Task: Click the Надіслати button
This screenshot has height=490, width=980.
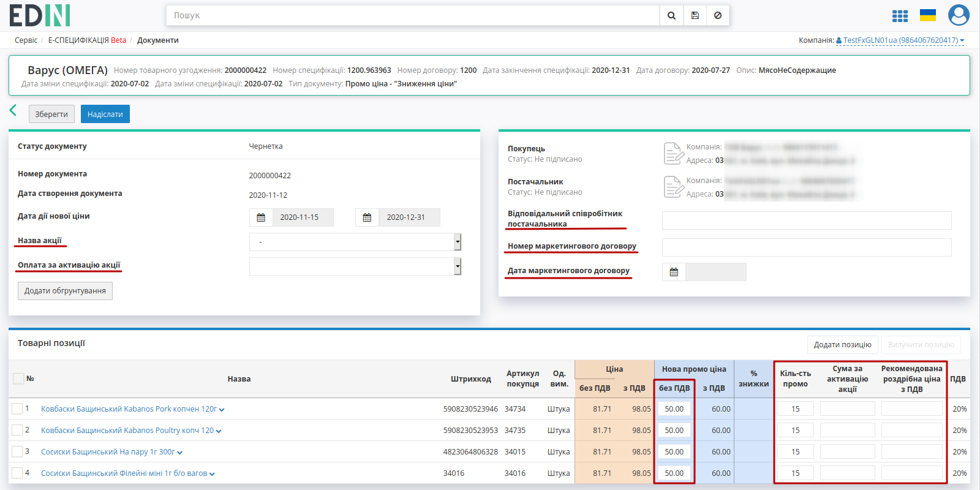Action: click(x=105, y=114)
